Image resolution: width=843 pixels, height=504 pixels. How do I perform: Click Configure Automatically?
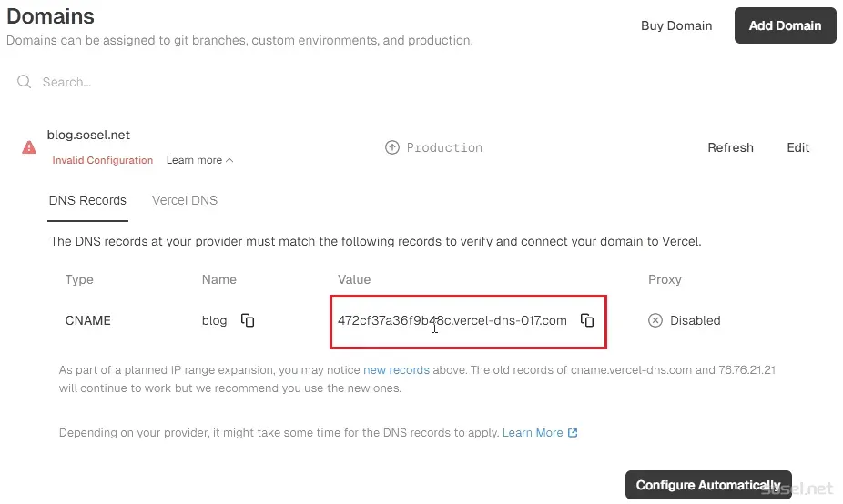[708, 485]
